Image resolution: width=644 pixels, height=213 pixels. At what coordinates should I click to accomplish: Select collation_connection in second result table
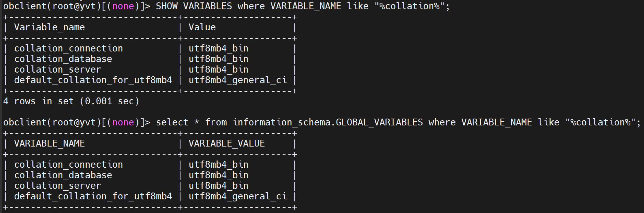[x=69, y=165]
